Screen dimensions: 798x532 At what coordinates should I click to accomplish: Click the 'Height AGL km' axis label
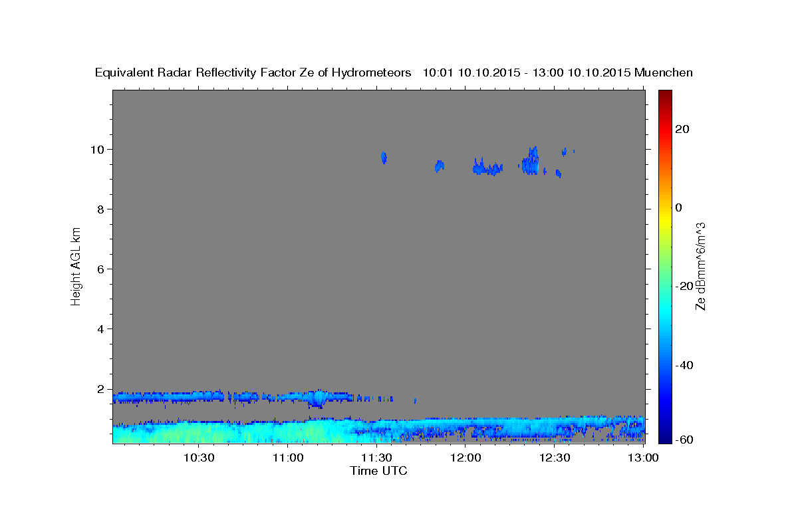pyautogui.click(x=76, y=266)
